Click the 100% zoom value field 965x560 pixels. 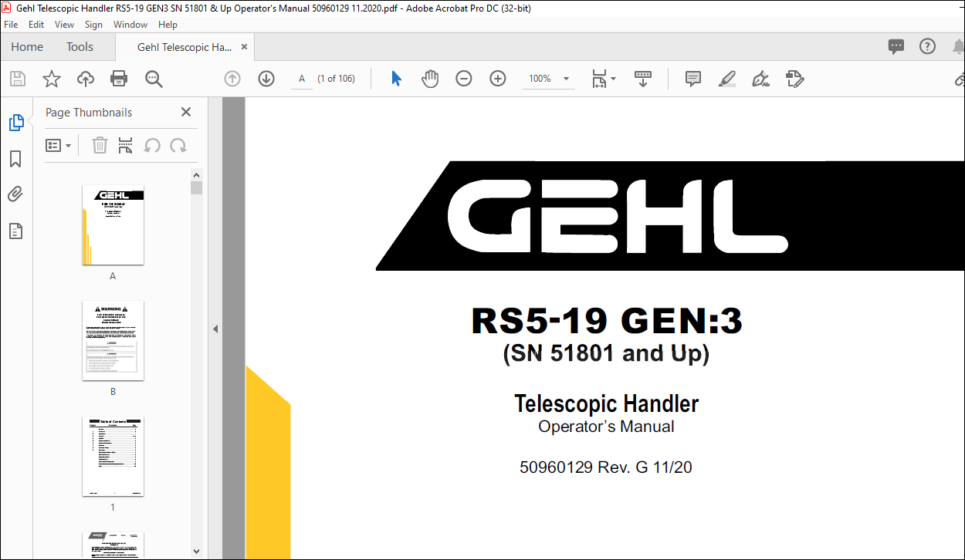coord(540,79)
